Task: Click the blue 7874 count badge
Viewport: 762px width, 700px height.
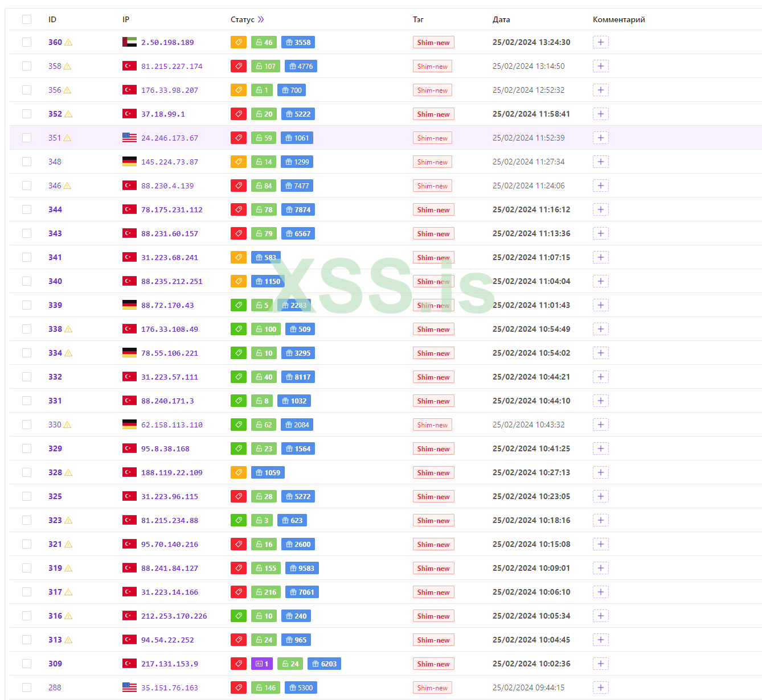Action: click(x=298, y=209)
